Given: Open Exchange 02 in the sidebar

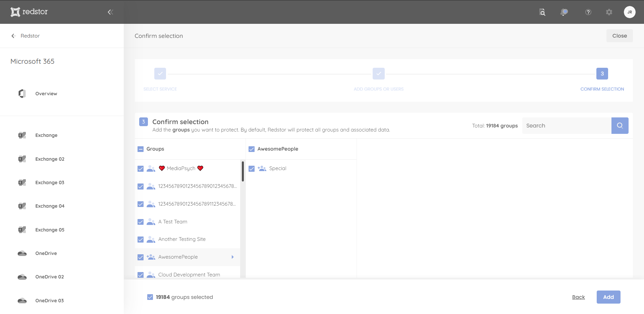Looking at the screenshot, I should point(50,159).
